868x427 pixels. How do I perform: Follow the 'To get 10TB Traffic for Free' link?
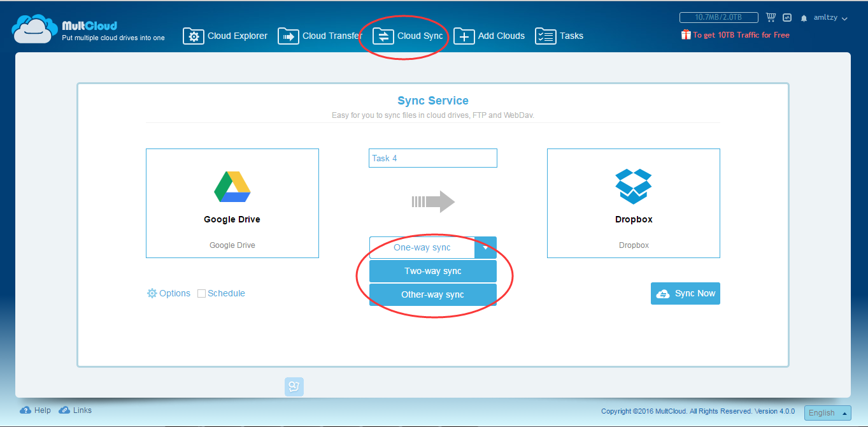point(741,35)
